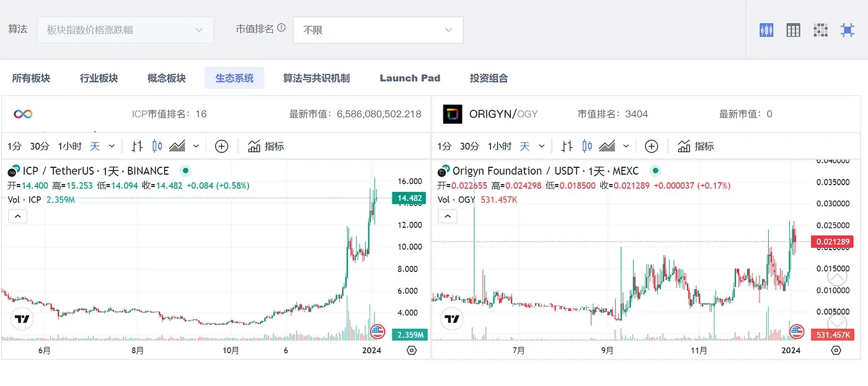
Task: Click the US flag icon on the ICP chart
Action: [x=379, y=331]
